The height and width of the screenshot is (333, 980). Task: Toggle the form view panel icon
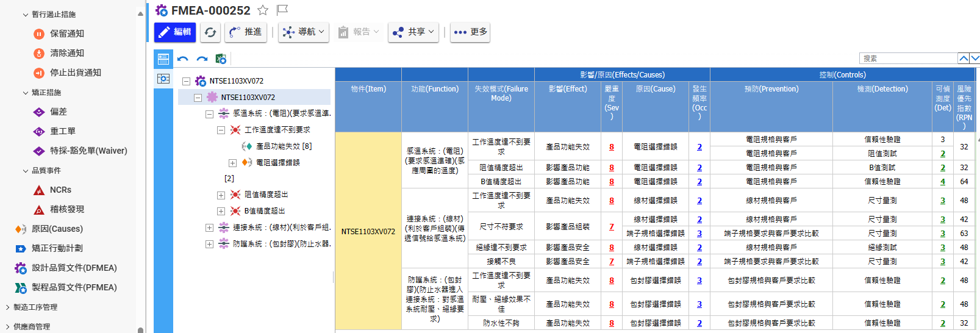coord(163,59)
